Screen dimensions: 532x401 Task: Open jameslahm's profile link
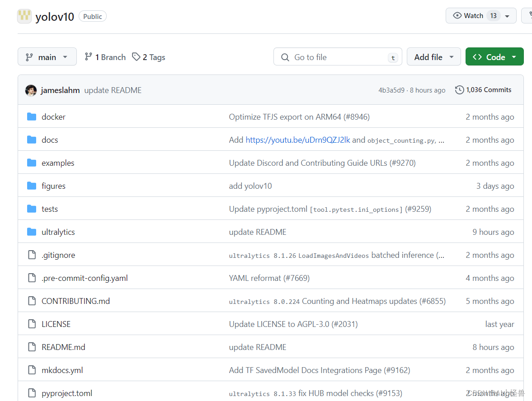point(60,90)
